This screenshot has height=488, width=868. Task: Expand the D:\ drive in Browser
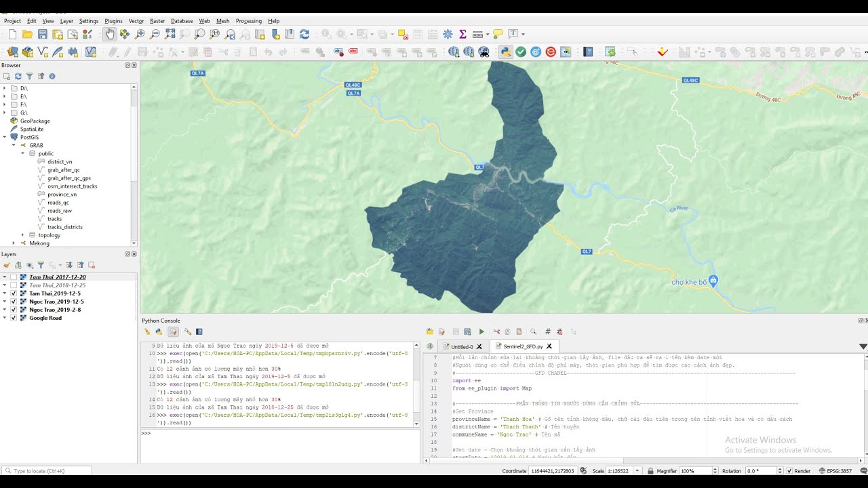pos(5,88)
